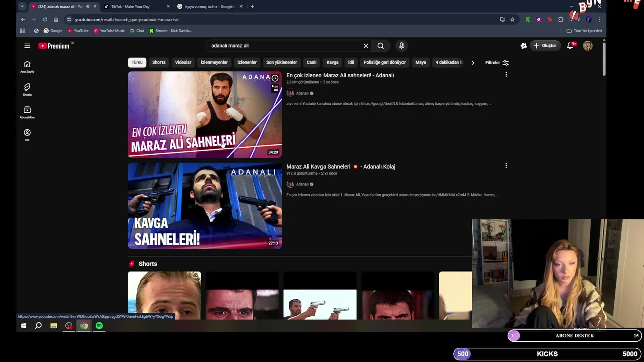Select the Son yüklenenler filter chip

(x=282, y=62)
